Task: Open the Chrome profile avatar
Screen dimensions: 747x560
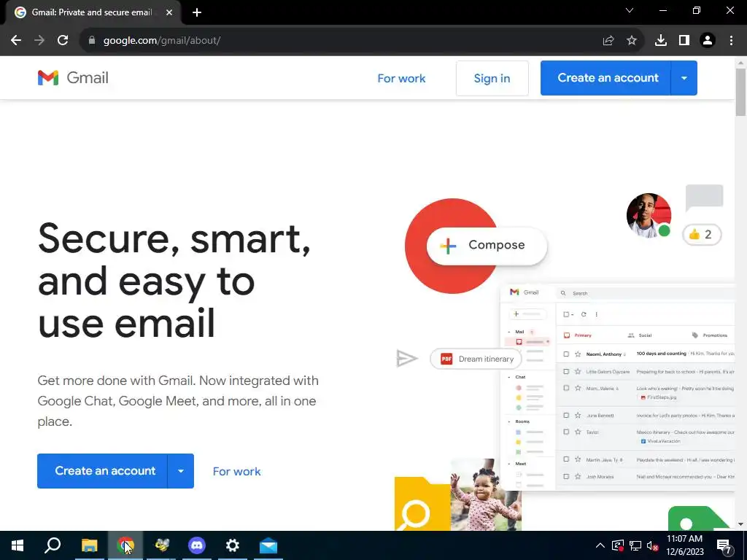Action: [x=708, y=41]
